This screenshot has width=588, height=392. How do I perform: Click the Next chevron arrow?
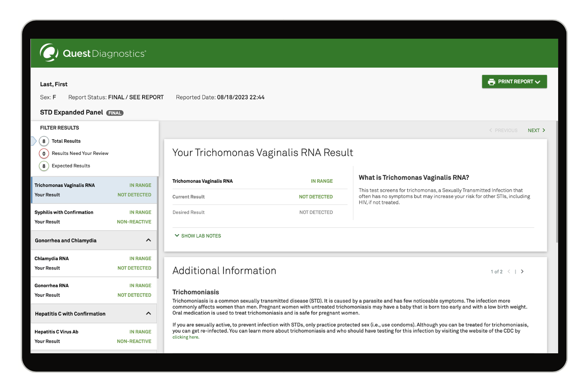click(543, 130)
